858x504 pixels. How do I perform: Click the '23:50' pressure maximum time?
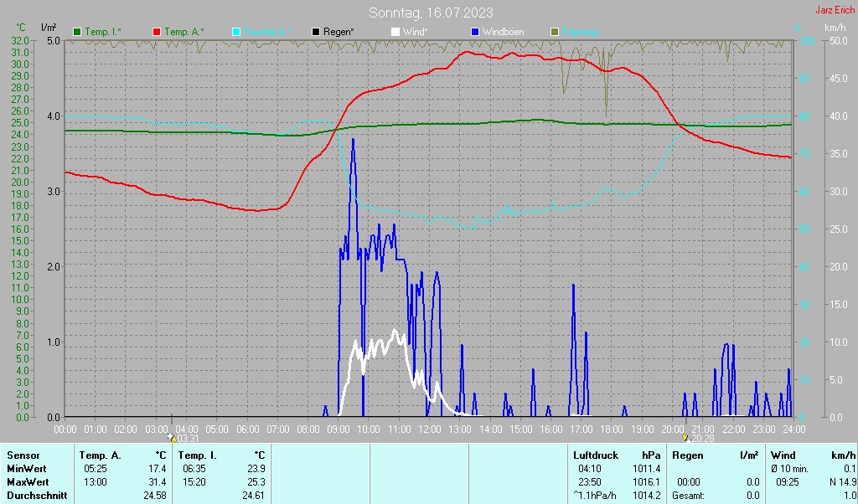pyautogui.click(x=590, y=483)
